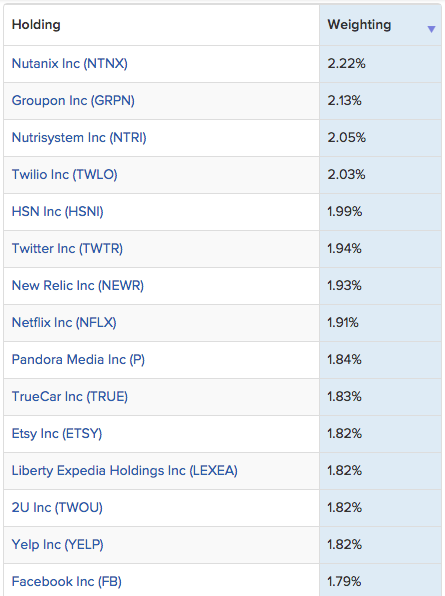Select Pandora Media Inc (P) link

click(x=78, y=360)
